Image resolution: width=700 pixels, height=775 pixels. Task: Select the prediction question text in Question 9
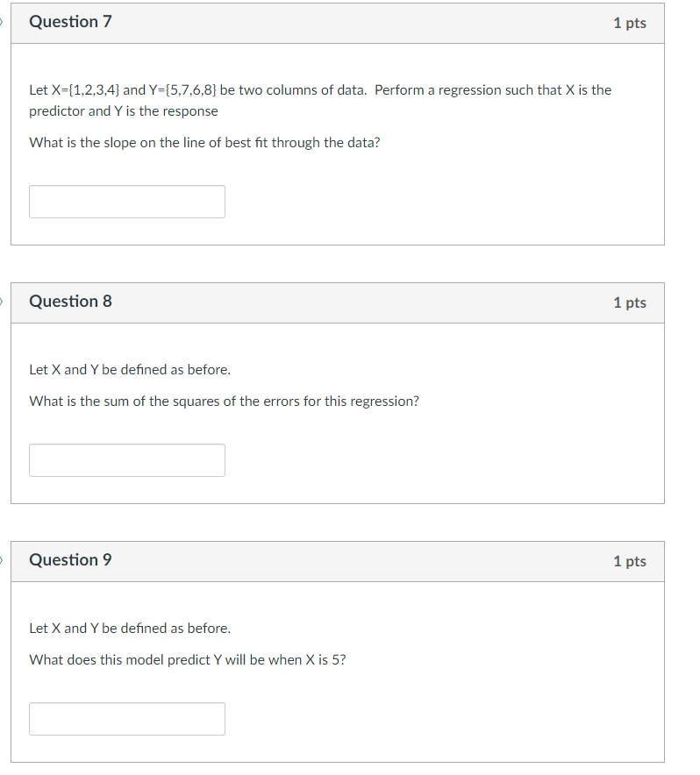(x=186, y=659)
